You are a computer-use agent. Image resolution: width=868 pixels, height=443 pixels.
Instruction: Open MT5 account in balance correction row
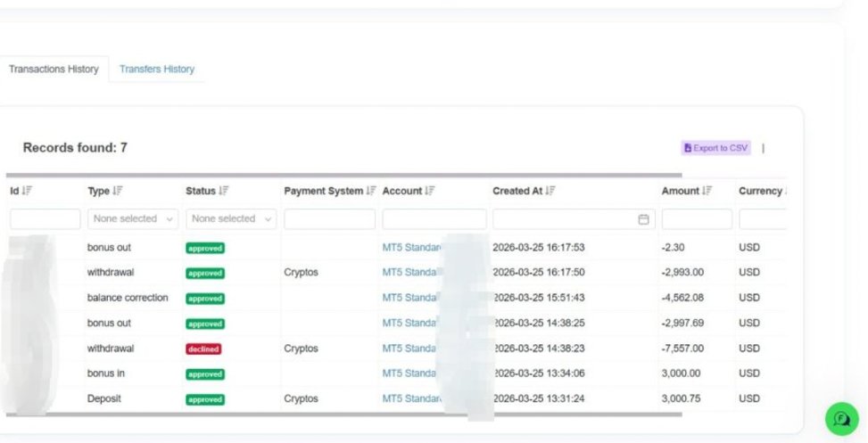409,298
